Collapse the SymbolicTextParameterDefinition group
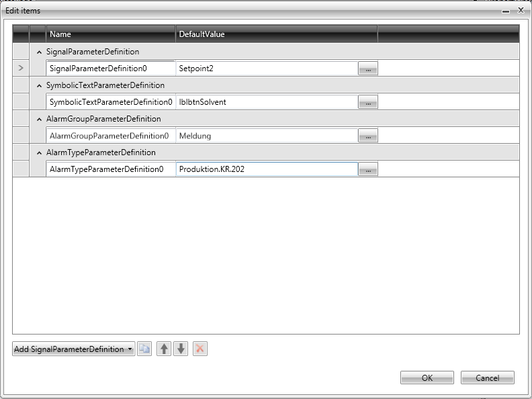This screenshot has height=399, width=532. click(x=39, y=85)
